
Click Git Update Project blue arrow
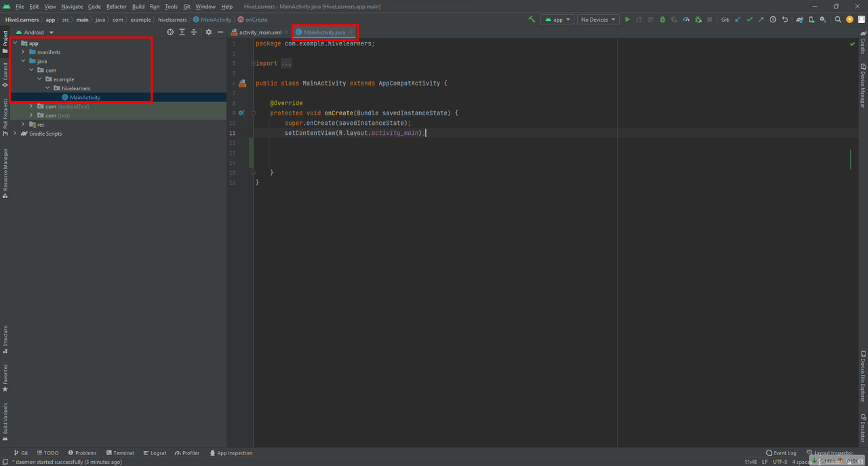click(738, 20)
